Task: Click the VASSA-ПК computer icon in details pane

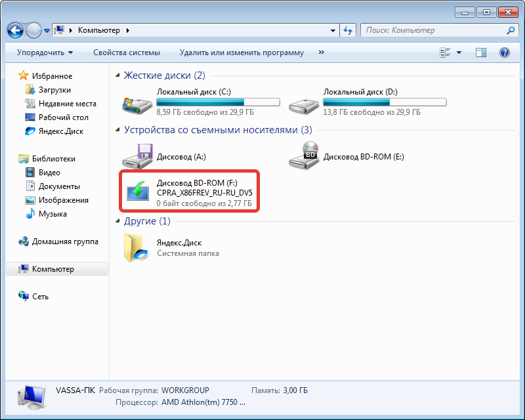Action: tap(31, 397)
